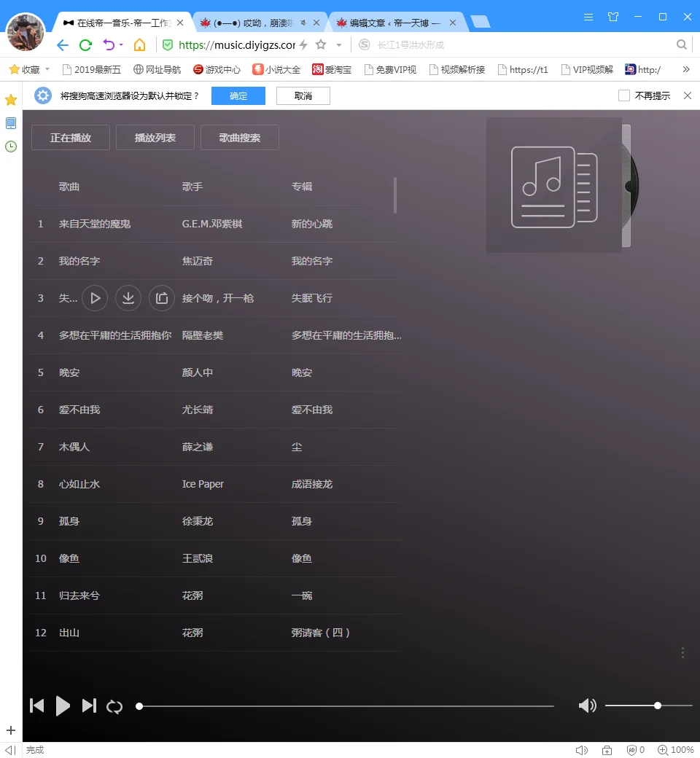The height and width of the screenshot is (758, 700).
Task: Click the user profile avatar
Action: click(x=26, y=32)
